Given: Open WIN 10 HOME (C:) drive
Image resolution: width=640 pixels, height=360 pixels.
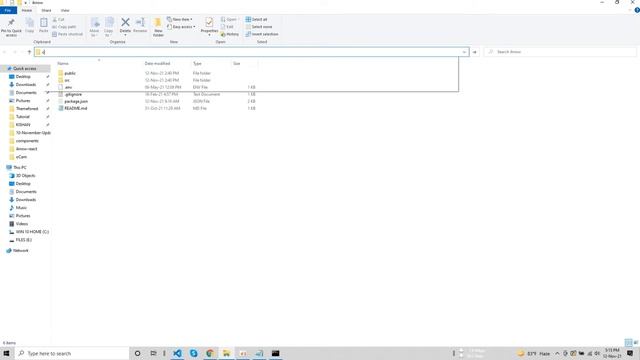Looking at the screenshot, I should coord(32,232).
